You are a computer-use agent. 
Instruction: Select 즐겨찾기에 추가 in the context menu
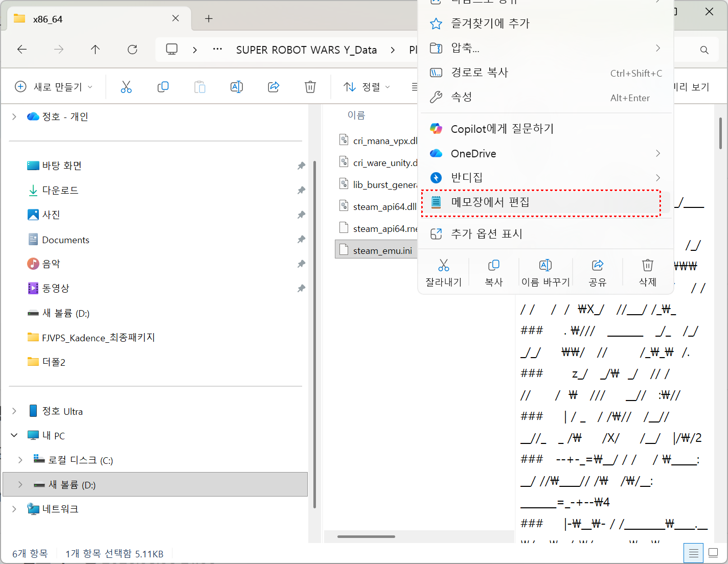[x=545, y=24]
